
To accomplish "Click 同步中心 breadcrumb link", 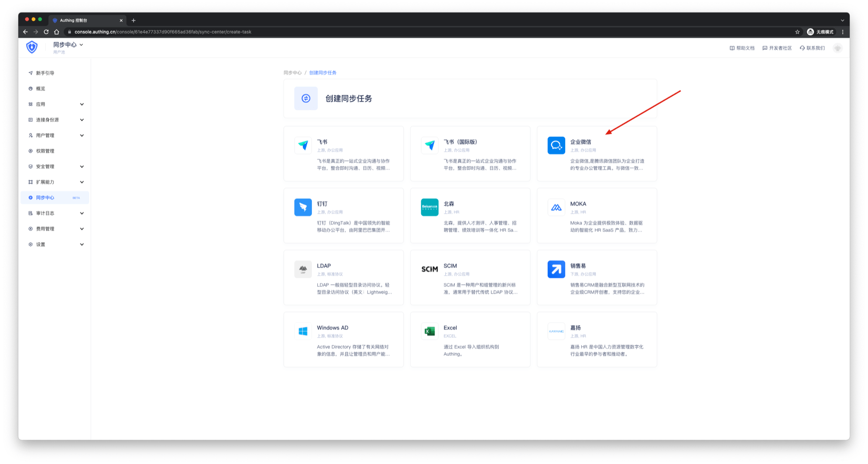I will click(x=292, y=73).
